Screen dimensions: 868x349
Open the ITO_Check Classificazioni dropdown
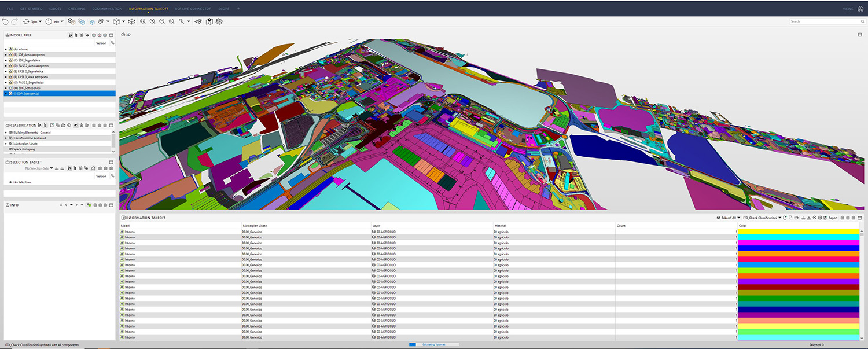(762, 218)
